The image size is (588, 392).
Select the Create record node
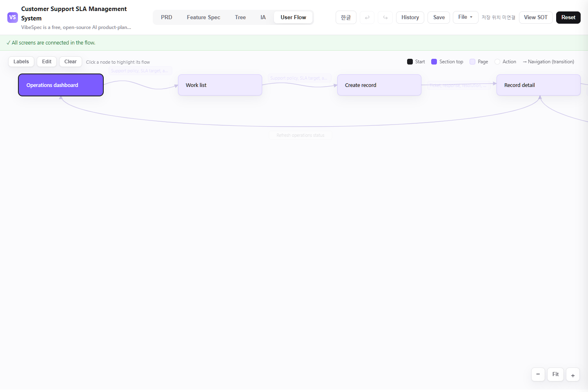point(379,85)
